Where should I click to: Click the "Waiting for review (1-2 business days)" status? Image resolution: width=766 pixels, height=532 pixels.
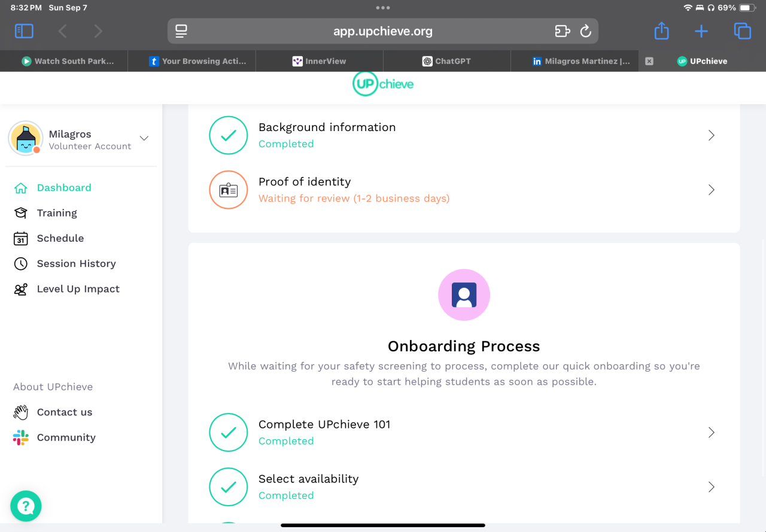[x=354, y=199]
